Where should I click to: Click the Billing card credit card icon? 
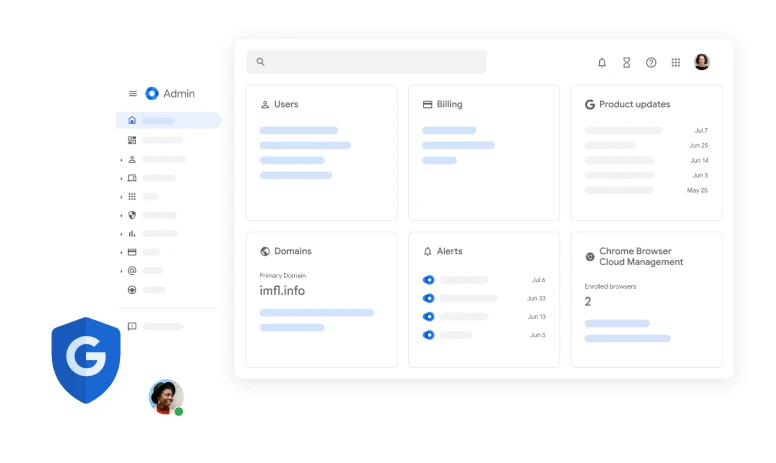coord(427,104)
